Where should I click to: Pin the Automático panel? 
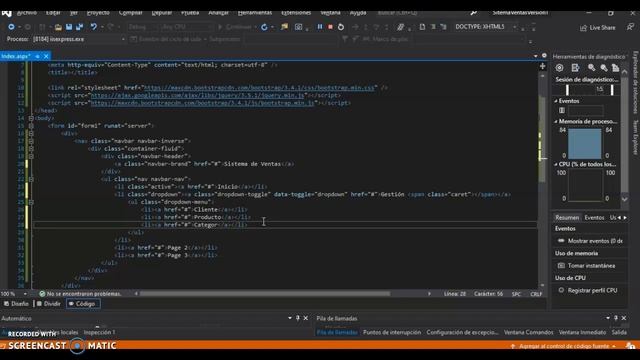298,318
